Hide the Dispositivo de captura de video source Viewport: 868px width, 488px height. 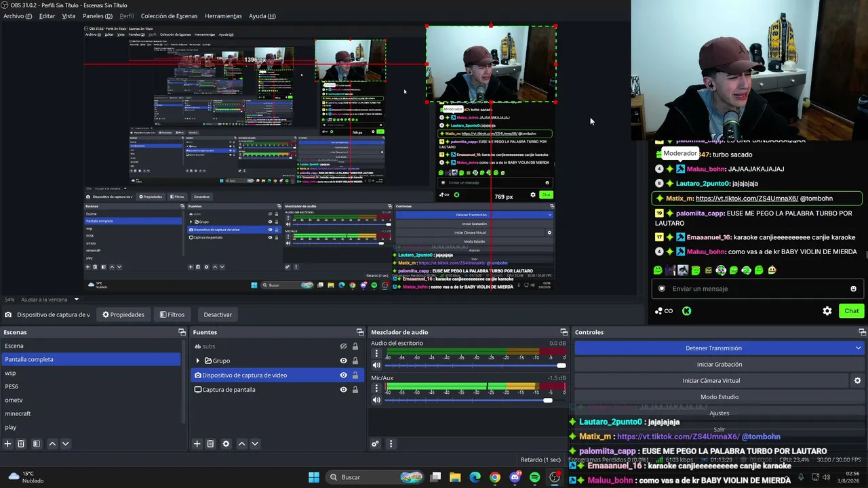coord(344,375)
